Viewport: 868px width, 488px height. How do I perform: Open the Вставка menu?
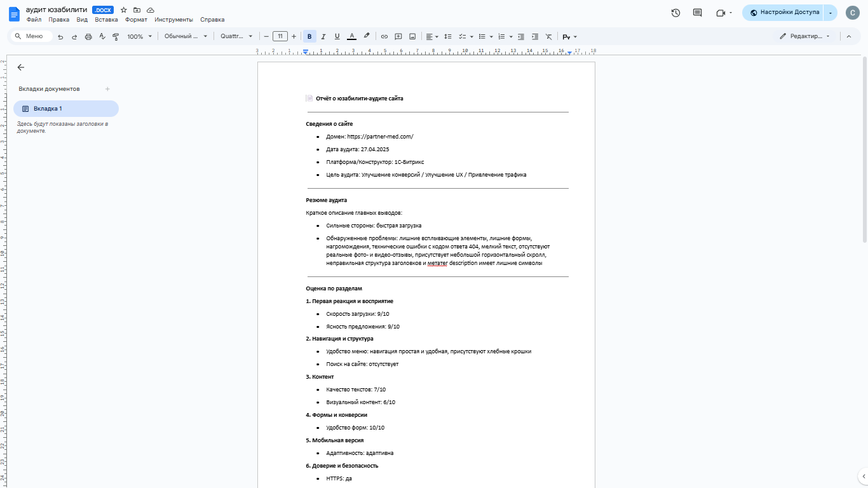point(106,19)
